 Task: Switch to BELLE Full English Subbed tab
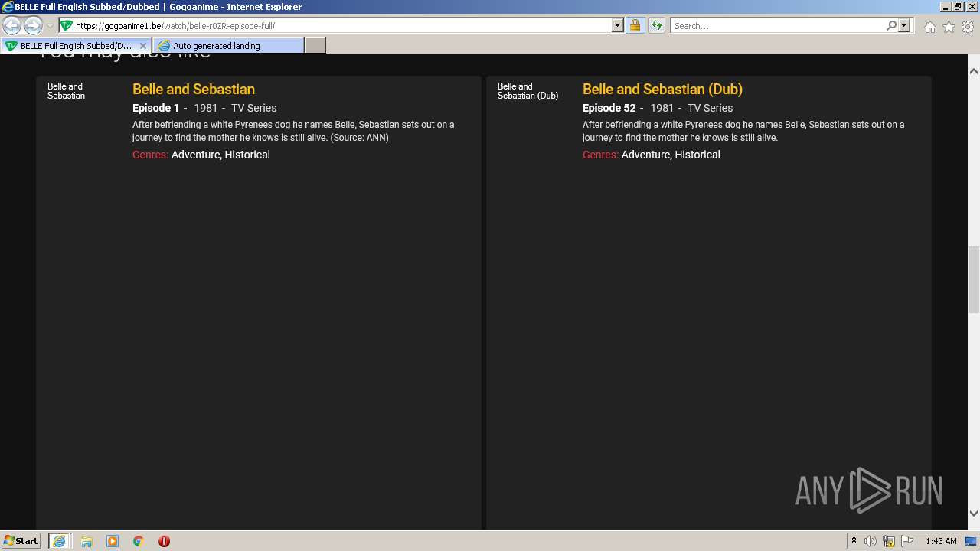pyautogui.click(x=75, y=46)
